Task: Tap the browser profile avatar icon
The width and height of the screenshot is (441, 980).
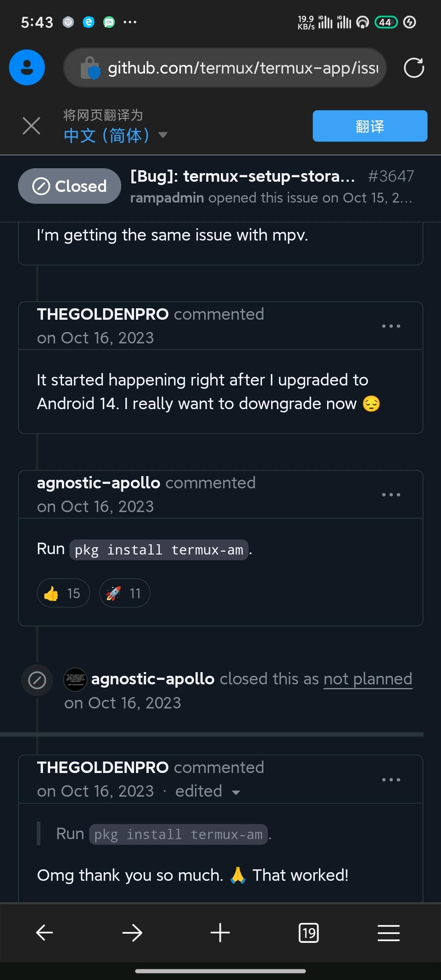Action: pos(27,67)
